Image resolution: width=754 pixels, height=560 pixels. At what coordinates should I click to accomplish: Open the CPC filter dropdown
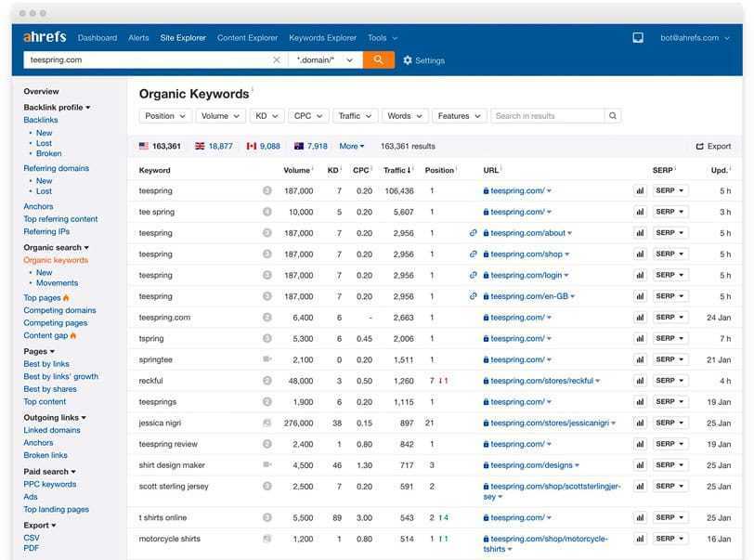[307, 116]
